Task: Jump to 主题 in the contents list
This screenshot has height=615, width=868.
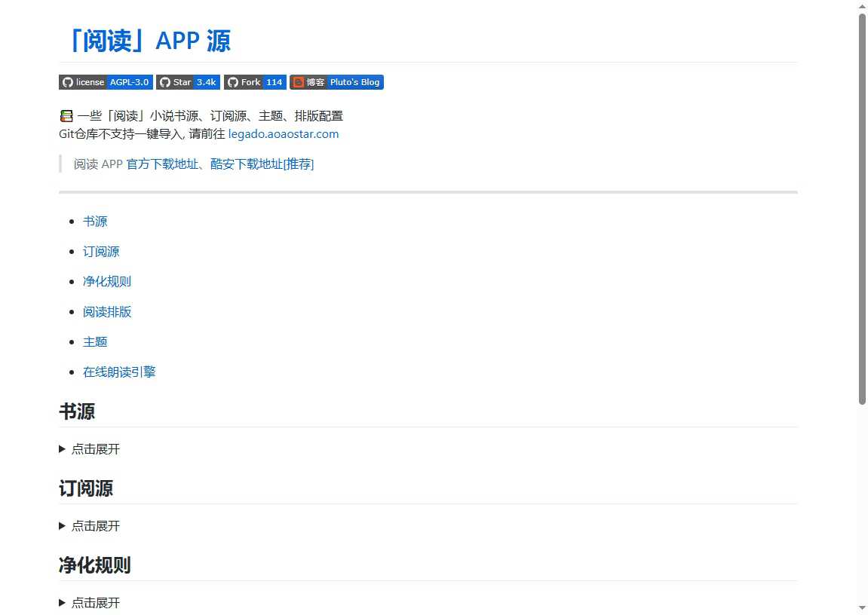Action: 95,341
